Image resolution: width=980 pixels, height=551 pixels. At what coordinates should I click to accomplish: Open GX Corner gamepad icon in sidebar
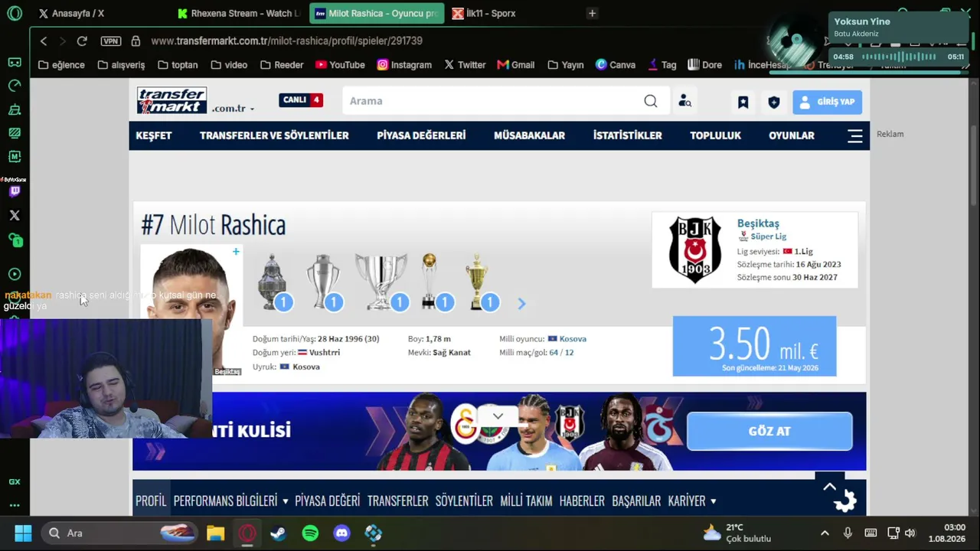pos(15,62)
